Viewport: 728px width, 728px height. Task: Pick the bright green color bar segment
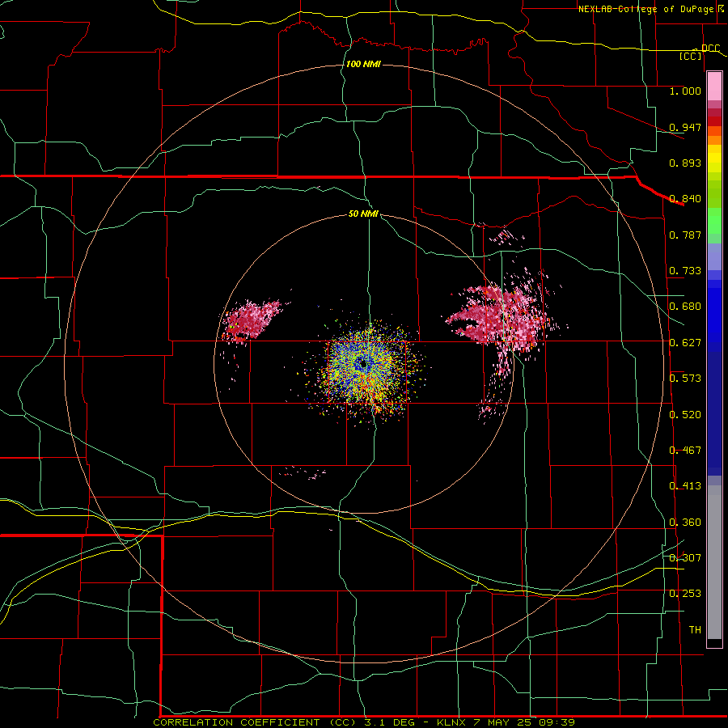coord(714,221)
